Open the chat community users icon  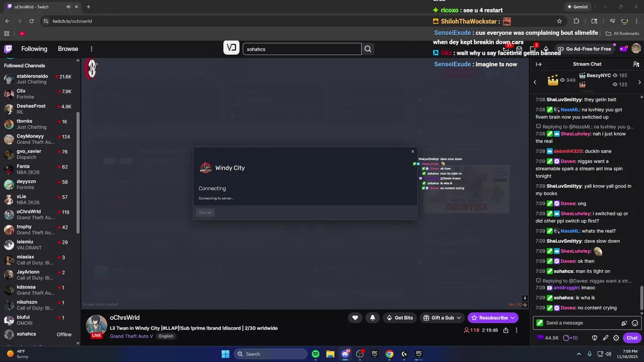point(636,64)
